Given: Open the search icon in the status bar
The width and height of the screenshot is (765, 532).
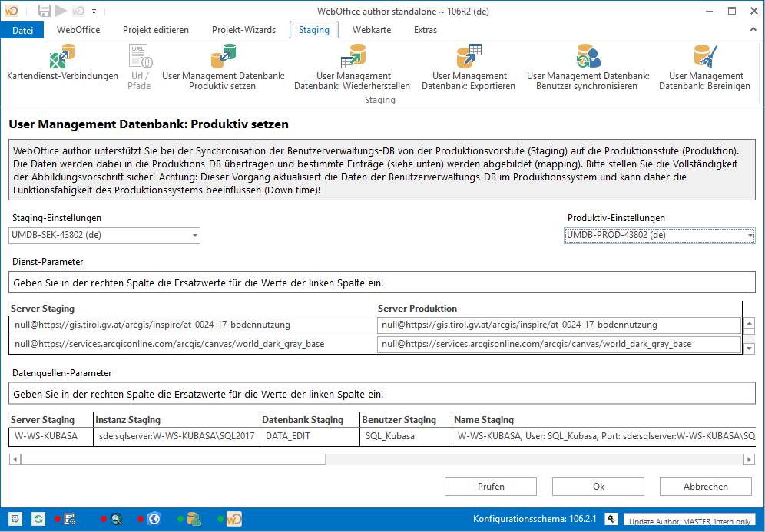Looking at the screenshot, I should (x=116, y=519).
